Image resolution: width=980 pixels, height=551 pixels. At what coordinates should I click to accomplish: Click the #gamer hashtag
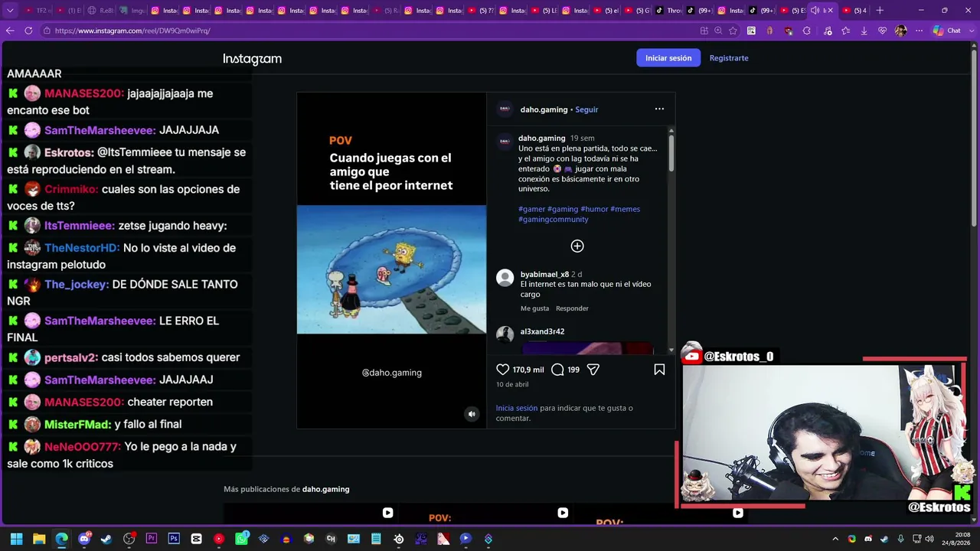tap(531, 209)
